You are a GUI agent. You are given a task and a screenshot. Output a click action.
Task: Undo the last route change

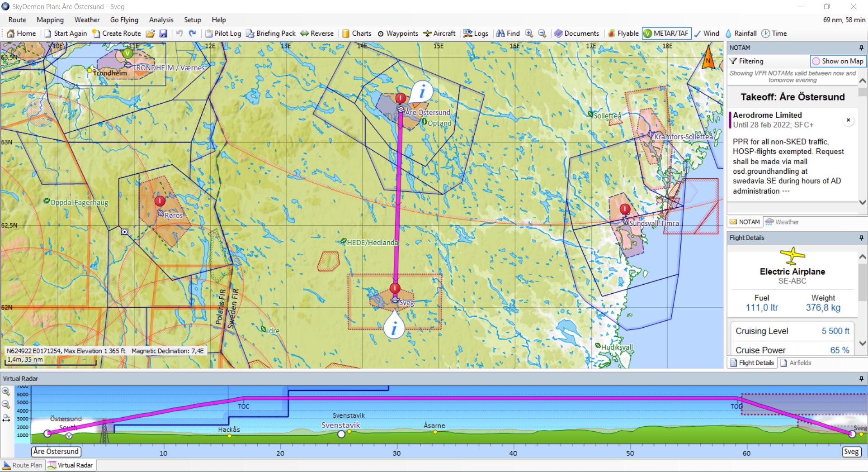tap(179, 33)
